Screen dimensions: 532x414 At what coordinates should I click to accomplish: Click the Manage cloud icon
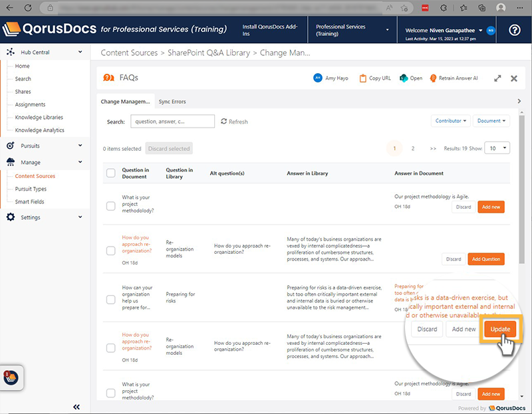coord(11,162)
